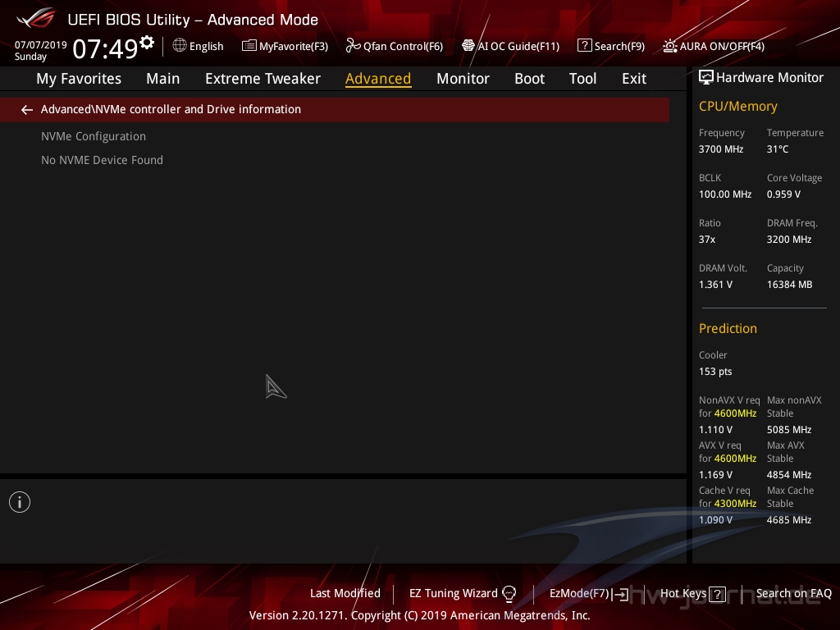Click the 153 pts cooler score
Image resolution: width=840 pixels, height=630 pixels.
coord(715,372)
